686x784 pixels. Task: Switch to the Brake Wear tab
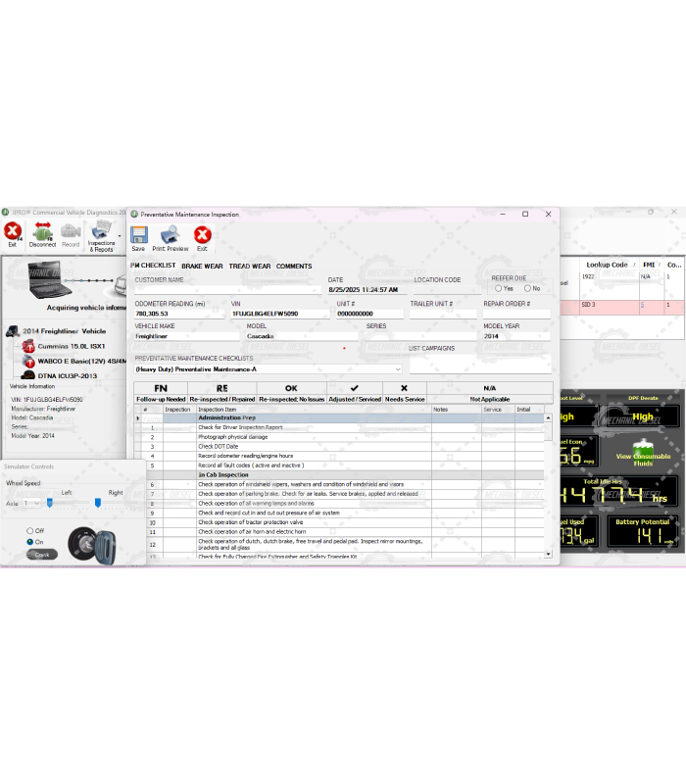202,266
